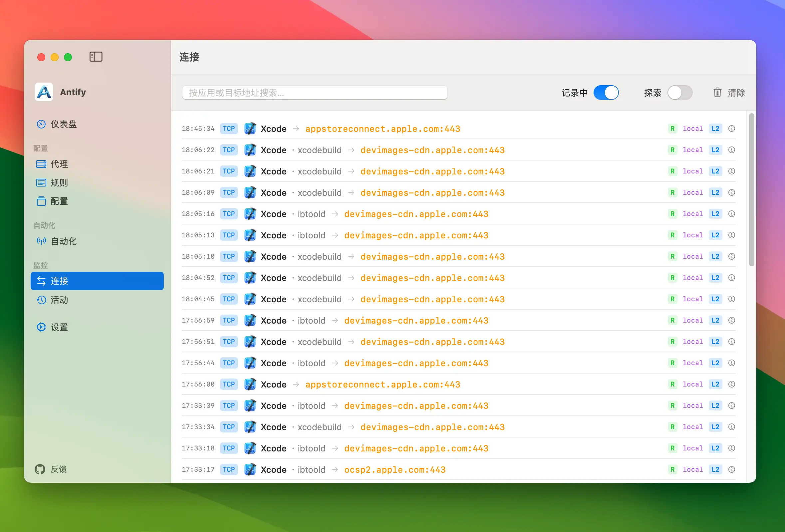
Task: Select the ocsp2.apple.com:443 address
Action: pyautogui.click(x=395, y=469)
